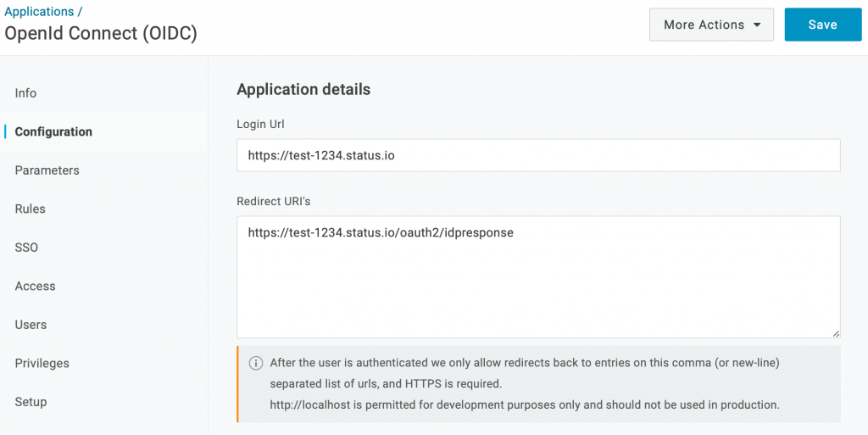The height and width of the screenshot is (435, 868).
Task: Click the Application details heading
Action: coord(303,89)
